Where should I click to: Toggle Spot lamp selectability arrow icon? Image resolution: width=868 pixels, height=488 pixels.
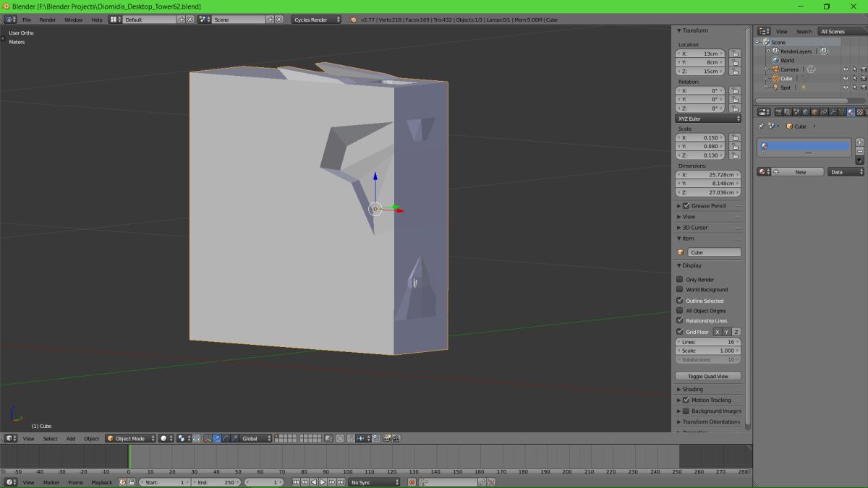[x=854, y=87]
